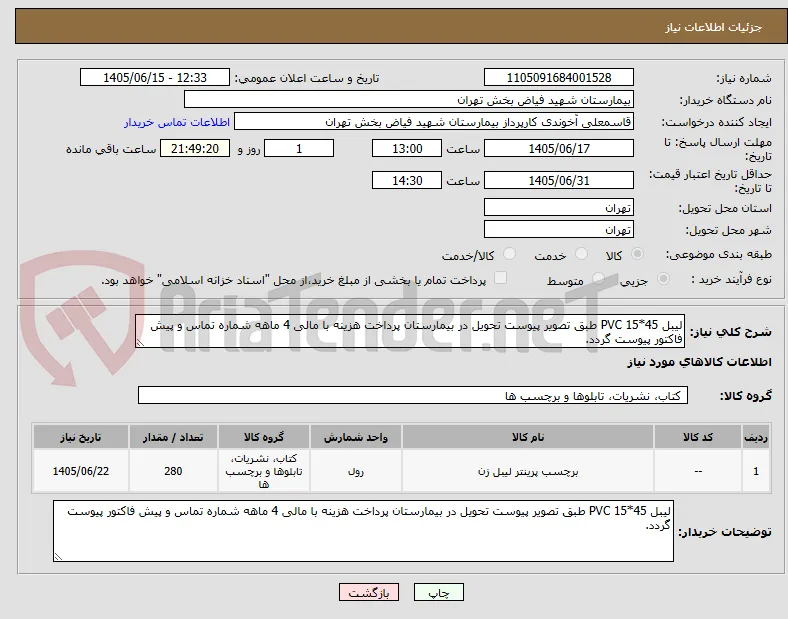Click the resize handle of buyer notes textarea
The image size is (788, 619).
pos(58,556)
